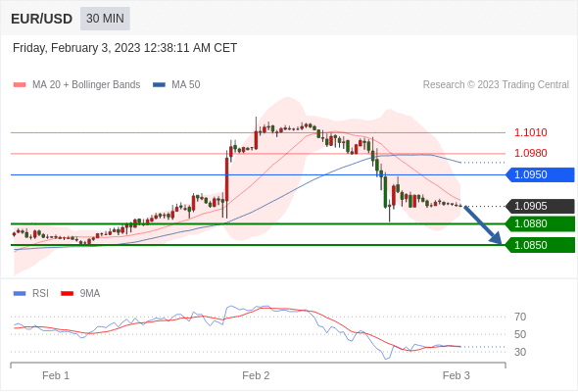Click the blue 1.0950 pivot price tag
Image resolution: width=578 pixels, height=392 pixels.
[540, 174]
